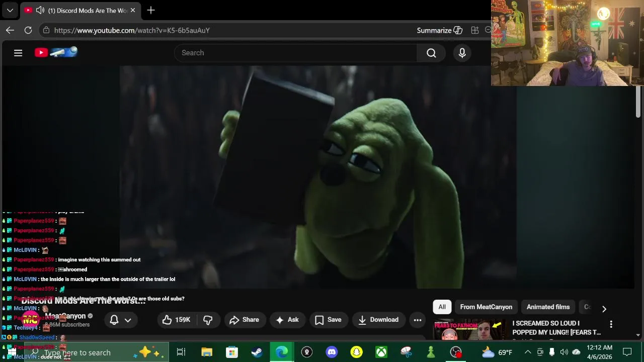Open notification center in taskbar corner
The height and width of the screenshot is (362, 644).
(x=627, y=352)
